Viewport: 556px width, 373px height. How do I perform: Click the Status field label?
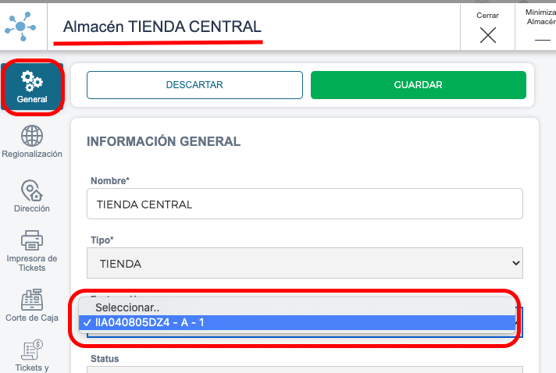[x=105, y=359]
